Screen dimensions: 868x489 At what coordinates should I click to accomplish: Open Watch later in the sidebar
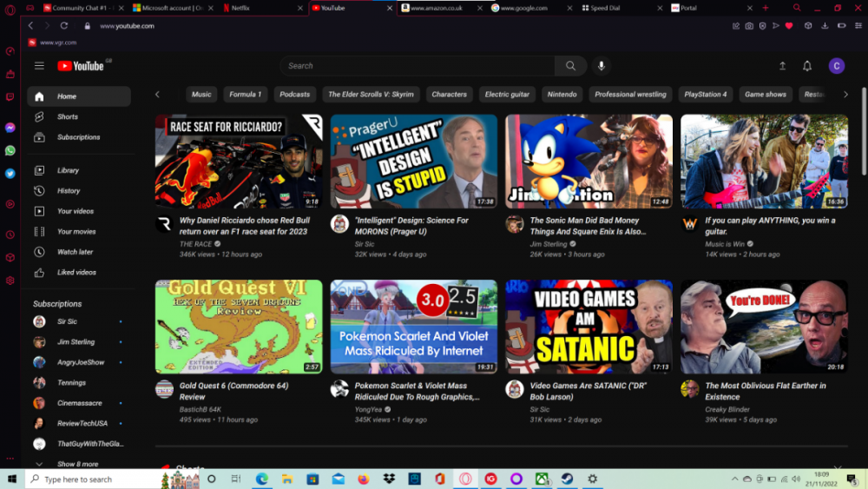79,252
